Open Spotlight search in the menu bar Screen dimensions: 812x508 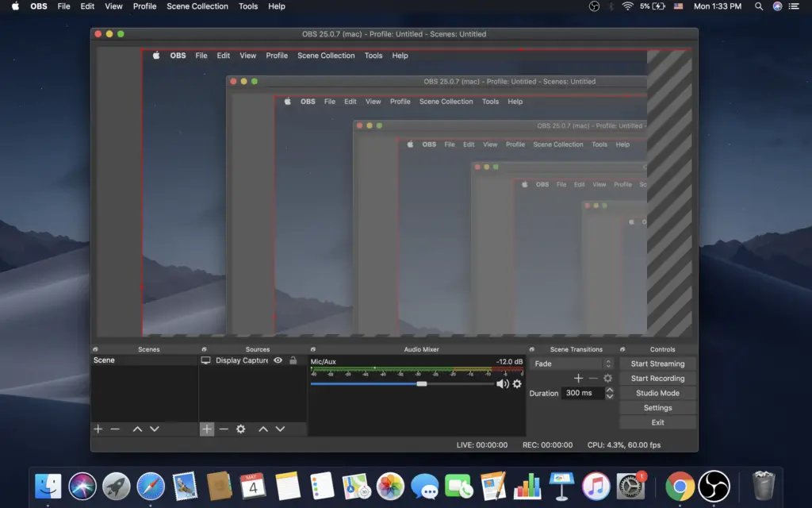coord(759,6)
